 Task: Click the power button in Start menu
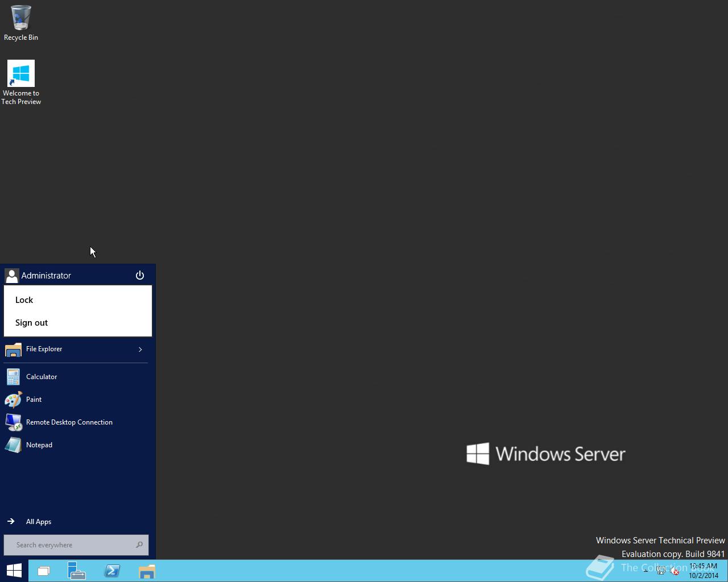(x=140, y=275)
